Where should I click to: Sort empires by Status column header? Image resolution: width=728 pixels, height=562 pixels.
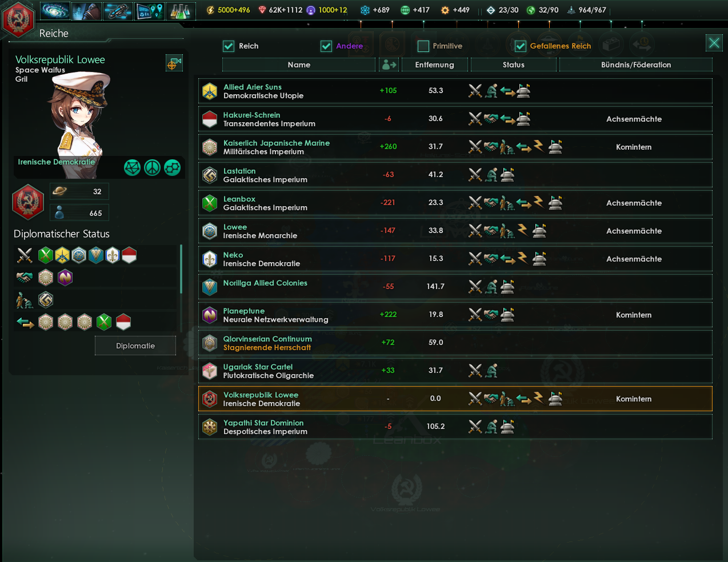[514, 65]
